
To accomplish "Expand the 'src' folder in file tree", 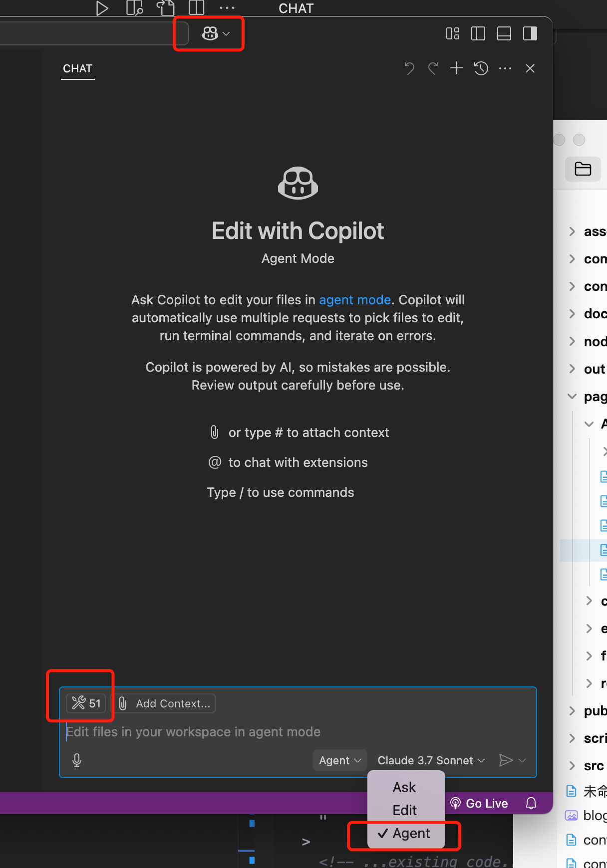I will coord(573,765).
